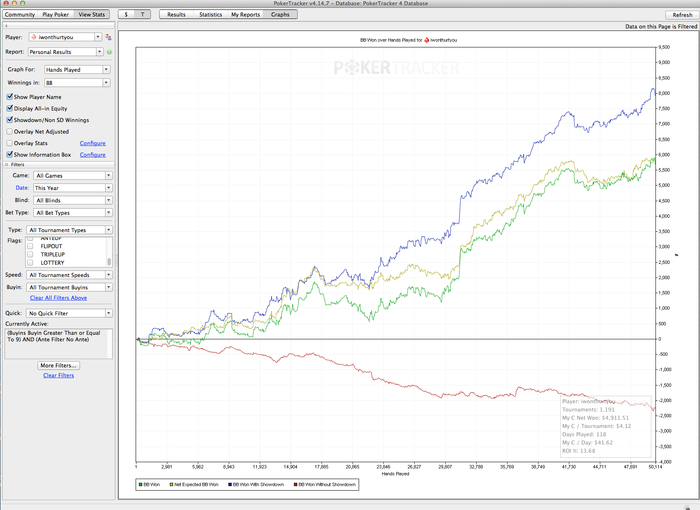Expand the Date filter set to This Year
Screen dimensions: 700x510
[x=73, y=188]
